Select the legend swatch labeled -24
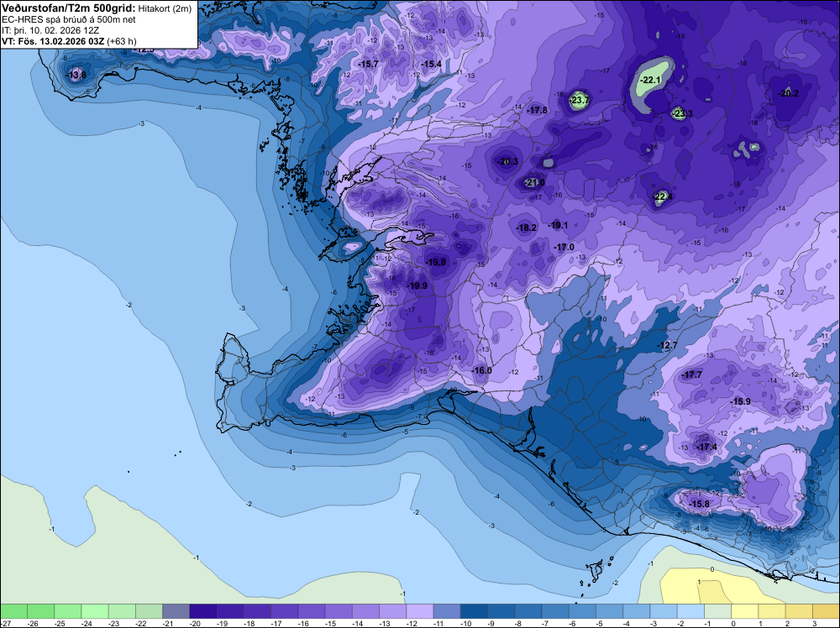The image size is (840, 628). click(95, 611)
